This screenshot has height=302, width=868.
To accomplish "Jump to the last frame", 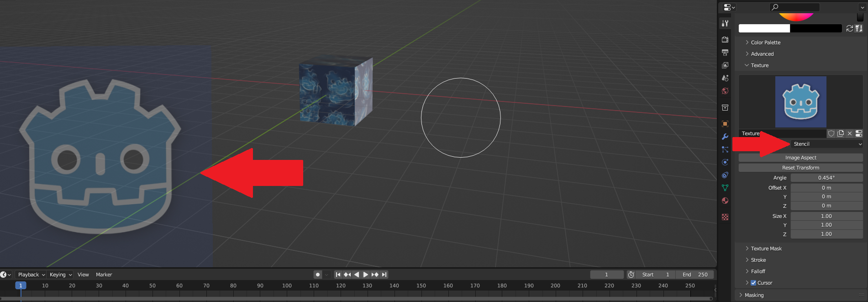I will click(384, 275).
